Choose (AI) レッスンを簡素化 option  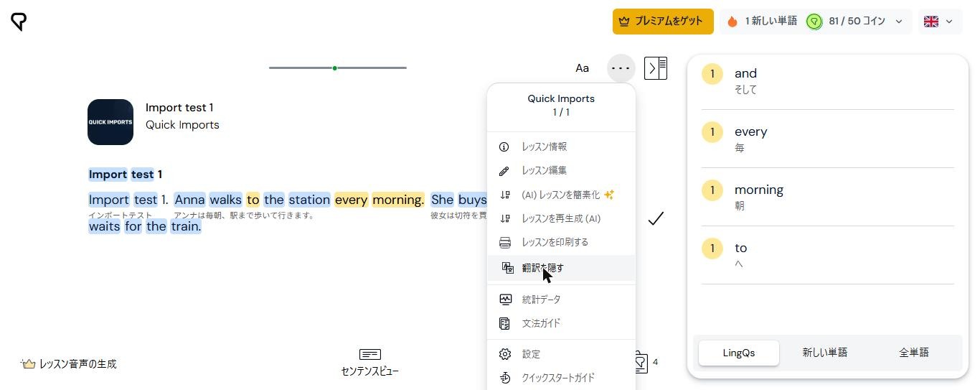[561, 195]
